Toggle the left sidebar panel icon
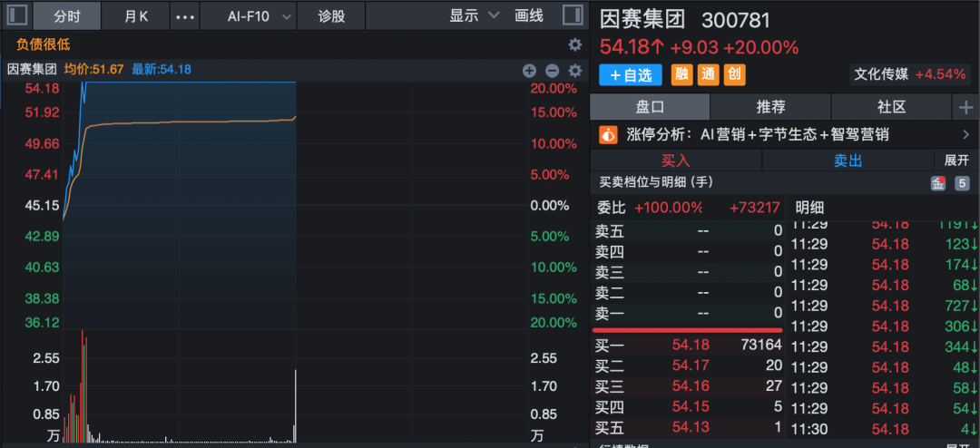Viewport: 980px width, 448px height. point(17,15)
